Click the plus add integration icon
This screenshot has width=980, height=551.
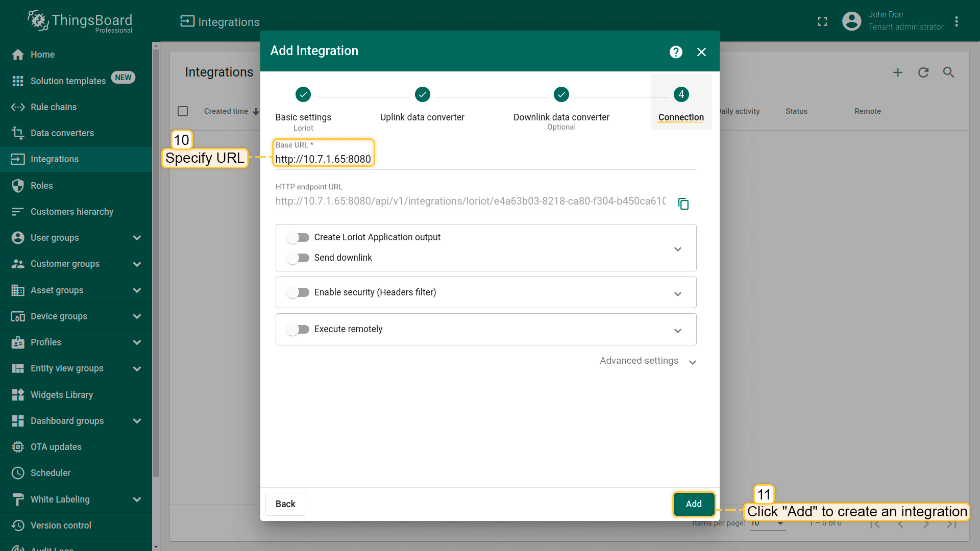pos(898,72)
